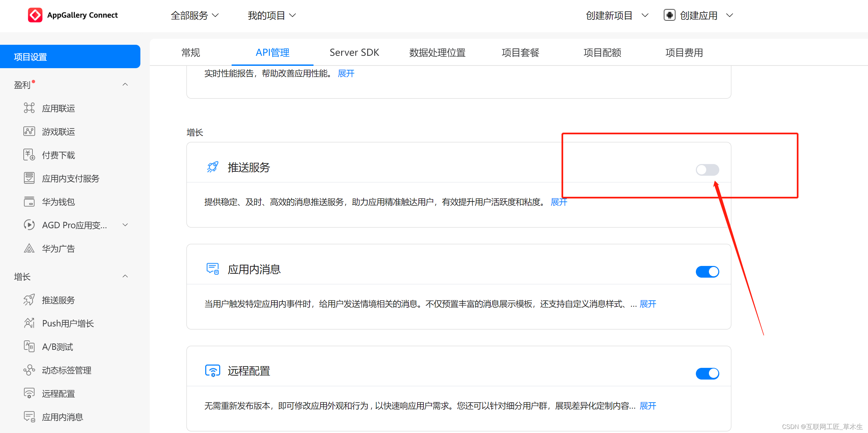Go to the 项目配额 tab
The height and width of the screenshot is (433, 868).
(602, 52)
